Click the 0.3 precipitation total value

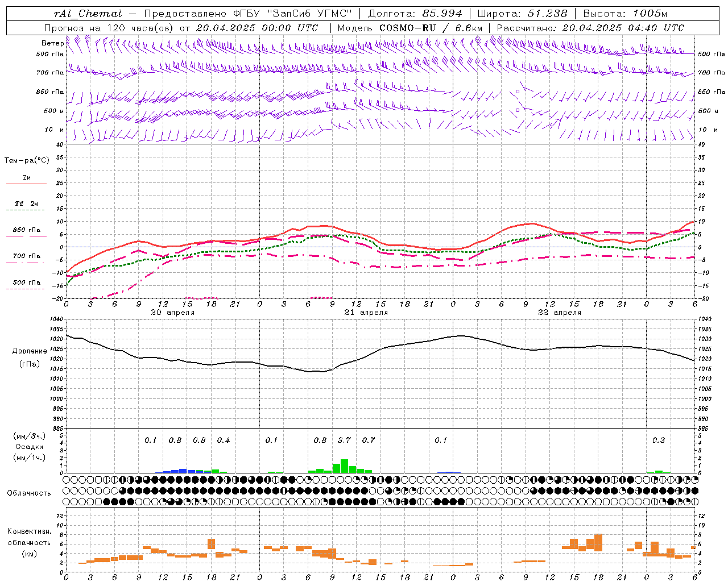pyautogui.click(x=659, y=440)
